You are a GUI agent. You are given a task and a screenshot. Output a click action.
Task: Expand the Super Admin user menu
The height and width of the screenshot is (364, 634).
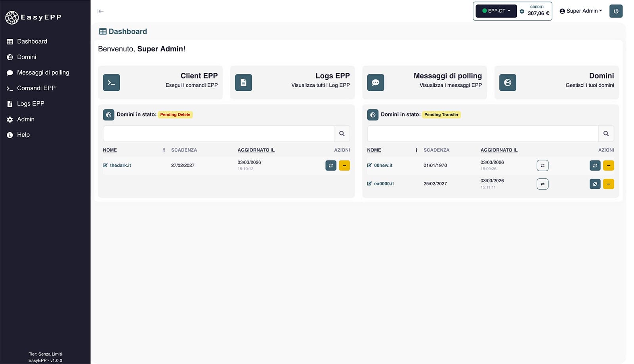point(581,11)
